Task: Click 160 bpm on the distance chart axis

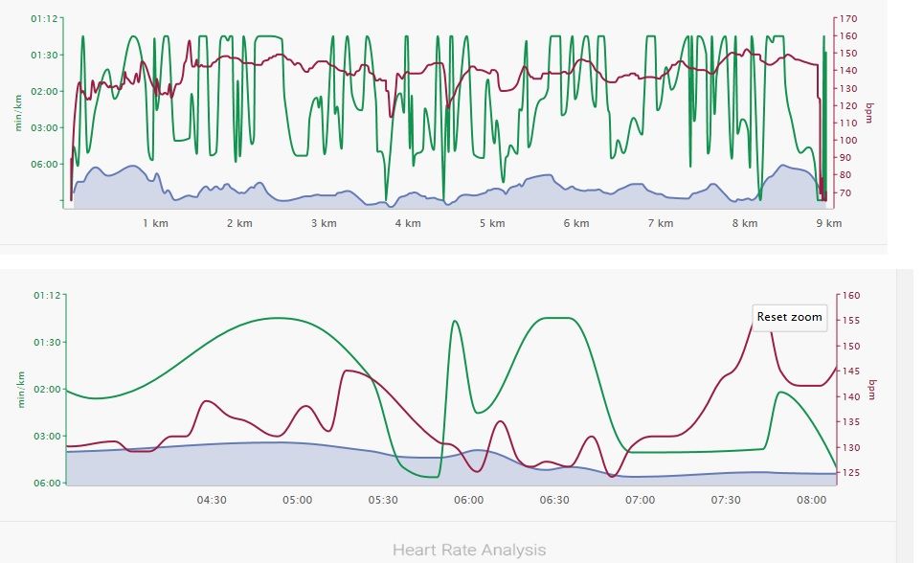Action: [848, 36]
